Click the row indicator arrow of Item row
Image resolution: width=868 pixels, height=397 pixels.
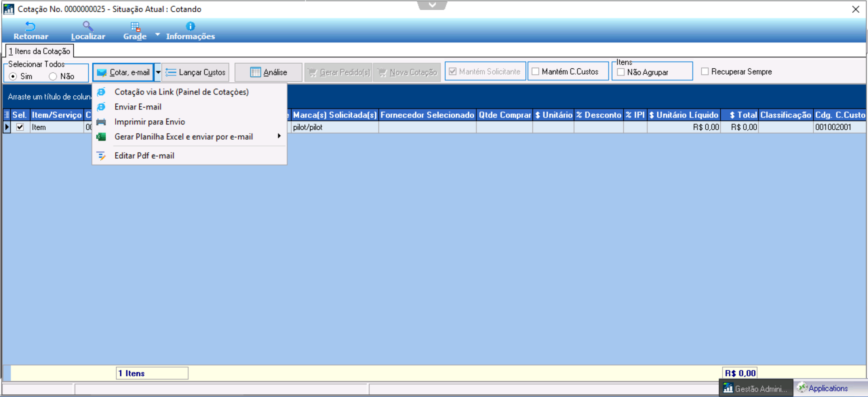click(x=7, y=127)
